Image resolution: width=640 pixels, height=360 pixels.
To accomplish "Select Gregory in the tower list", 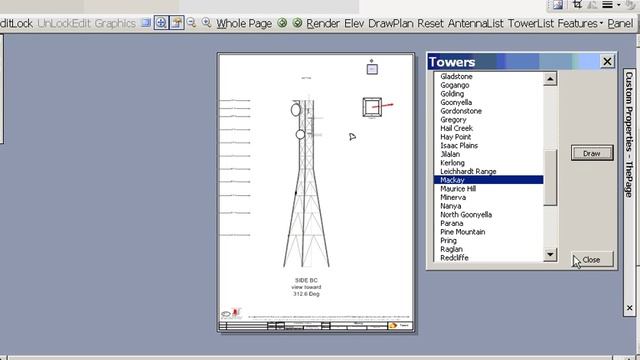I will [x=453, y=120].
